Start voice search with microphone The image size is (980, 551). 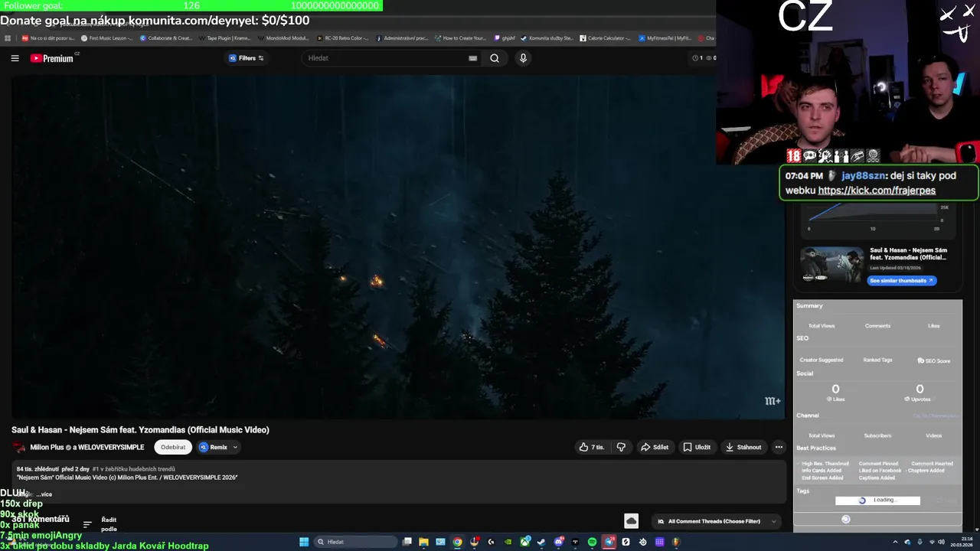(x=523, y=58)
